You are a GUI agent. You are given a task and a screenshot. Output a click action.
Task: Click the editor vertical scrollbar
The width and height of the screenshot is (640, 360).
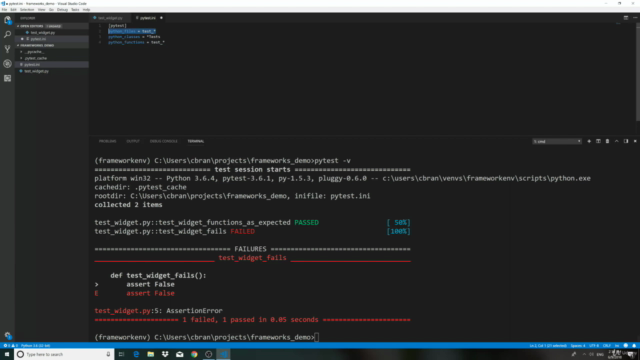pos(638,71)
